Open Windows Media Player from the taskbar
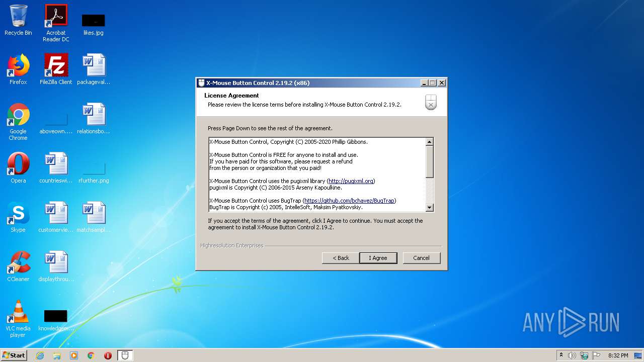The height and width of the screenshot is (362, 644). 74,355
